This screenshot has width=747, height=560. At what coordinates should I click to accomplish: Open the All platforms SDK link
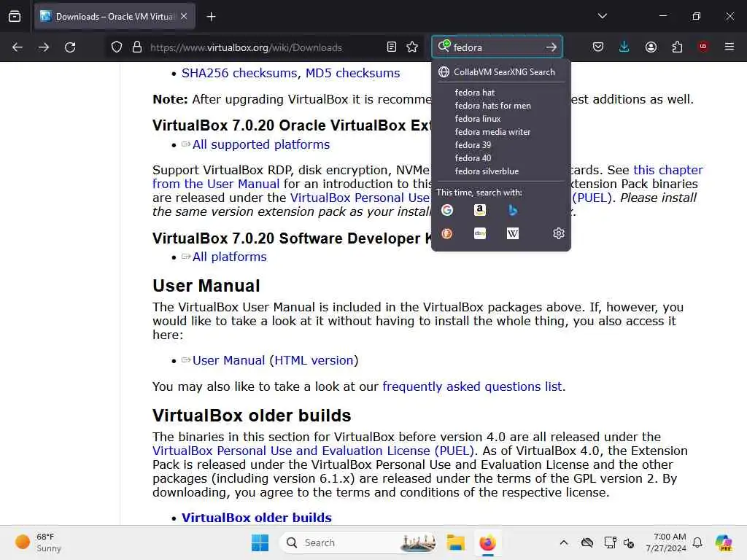tap(229, 257)
